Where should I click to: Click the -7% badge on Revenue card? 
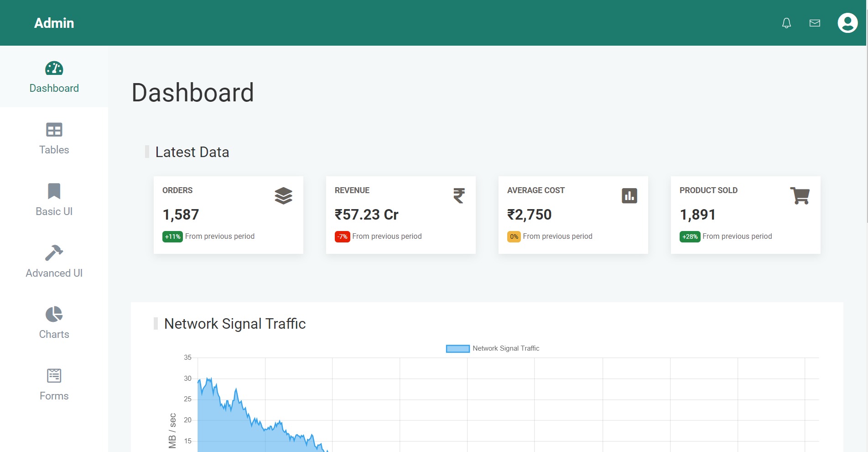(x=342, y=237)
